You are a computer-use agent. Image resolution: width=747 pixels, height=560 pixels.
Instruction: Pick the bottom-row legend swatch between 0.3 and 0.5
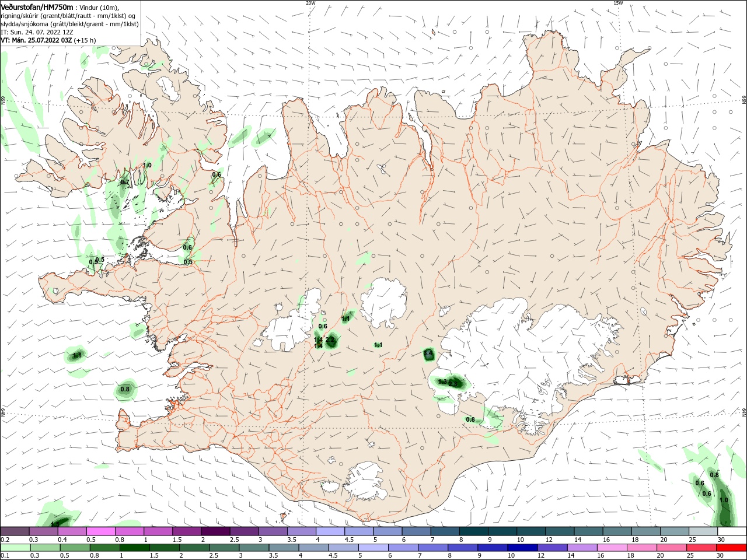pyautogui.click(x=45, y=548)
